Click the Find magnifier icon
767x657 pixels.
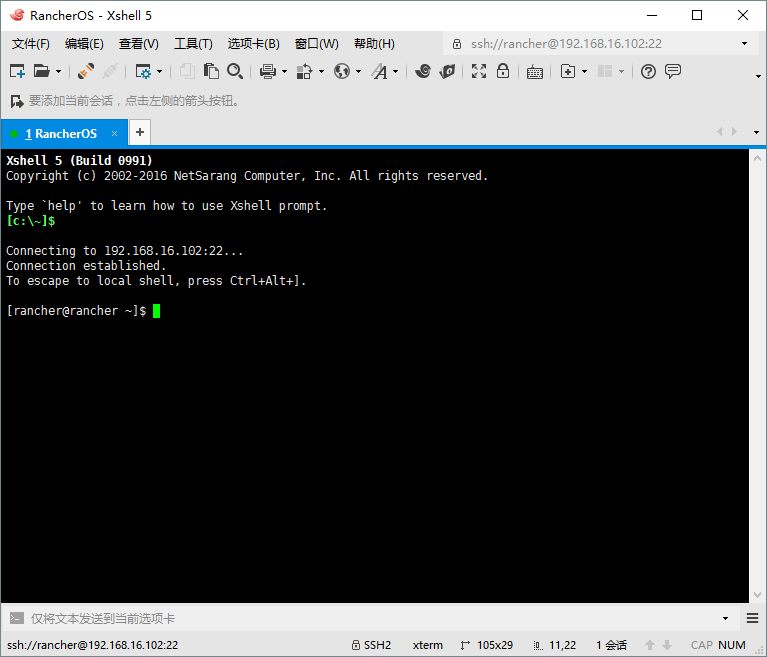click(235, 71)
